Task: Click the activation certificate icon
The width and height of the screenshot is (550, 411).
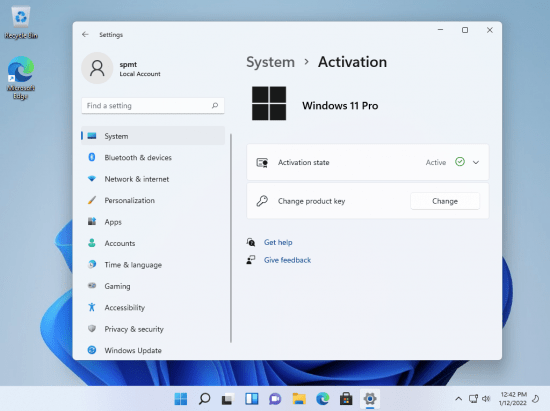Action: (x=262, y=163)
